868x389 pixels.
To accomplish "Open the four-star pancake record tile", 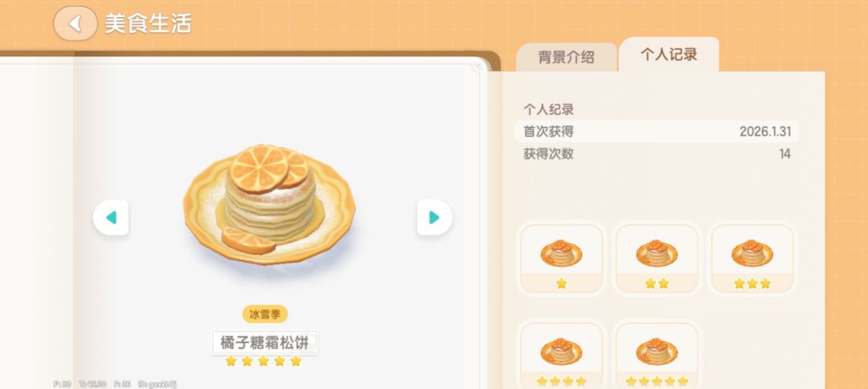I will (x=561, y=355).
